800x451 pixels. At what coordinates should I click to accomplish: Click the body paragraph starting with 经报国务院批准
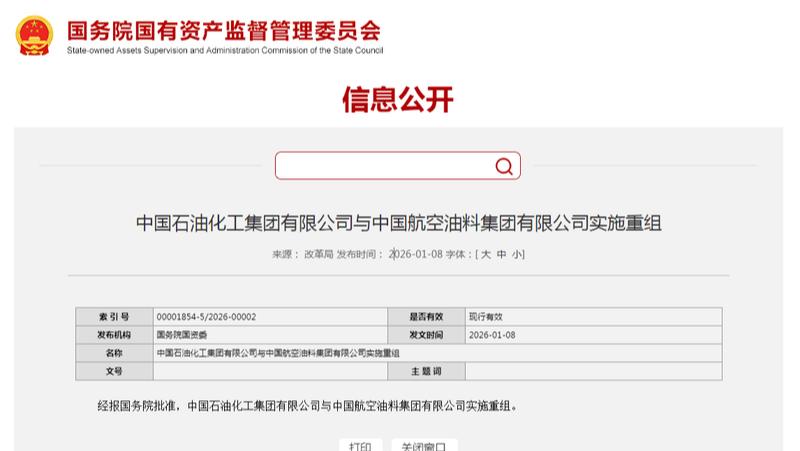click(x=308, y=406)
